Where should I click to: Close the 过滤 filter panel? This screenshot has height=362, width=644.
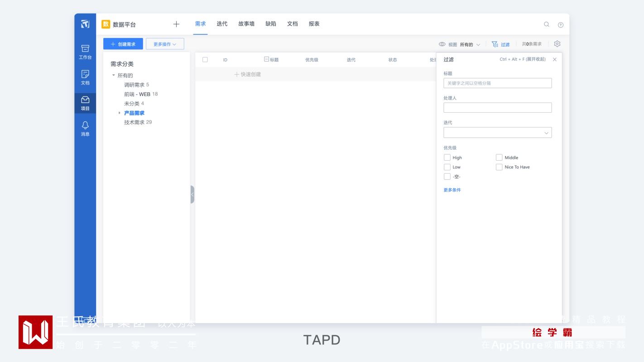[555, 59]
